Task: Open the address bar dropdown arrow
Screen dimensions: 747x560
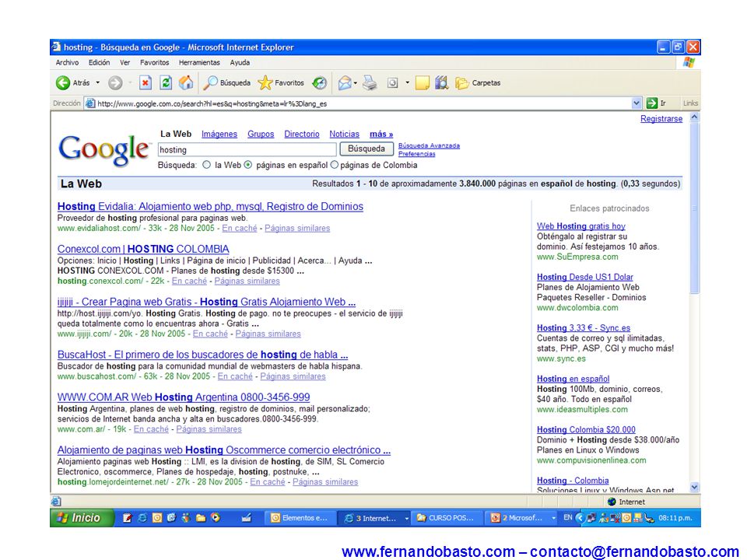Action: 637,103
